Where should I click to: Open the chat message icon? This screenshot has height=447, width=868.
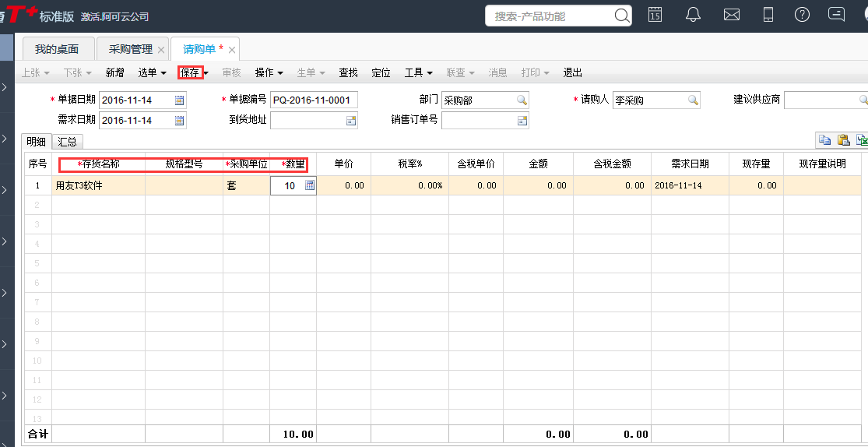(836, 14)
